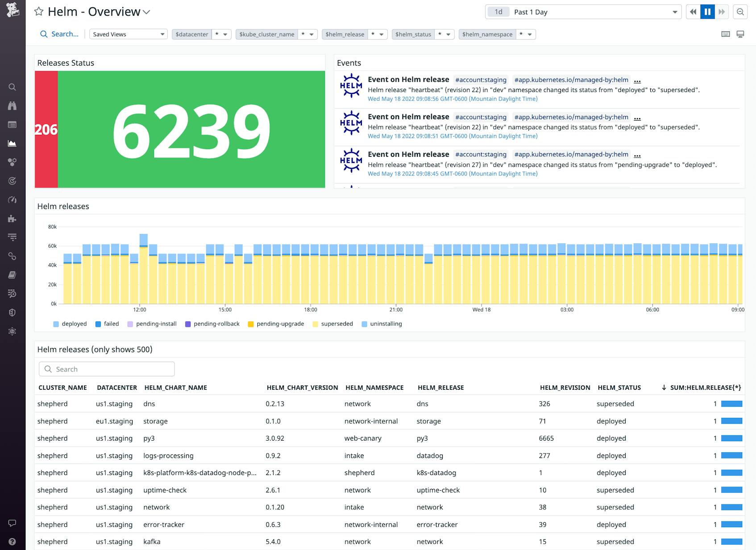756x550 pixels.
Task: Star the Helm - Overview dashboard
Action: click(x=39, y=12)
